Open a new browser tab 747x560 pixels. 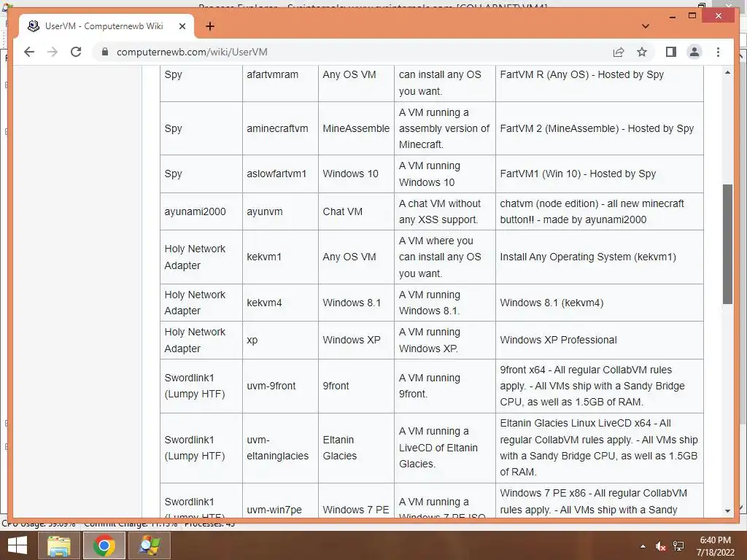point(209,26)
